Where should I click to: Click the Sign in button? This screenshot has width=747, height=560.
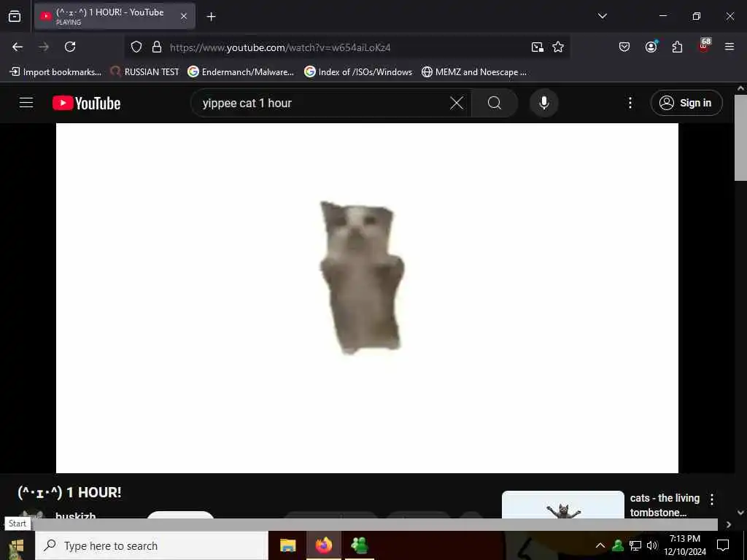pos(686,103)
